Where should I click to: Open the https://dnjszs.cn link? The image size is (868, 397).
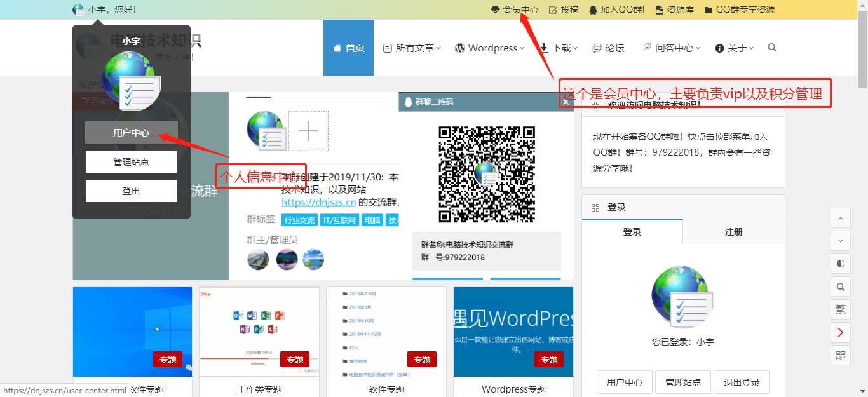[319, 203]
